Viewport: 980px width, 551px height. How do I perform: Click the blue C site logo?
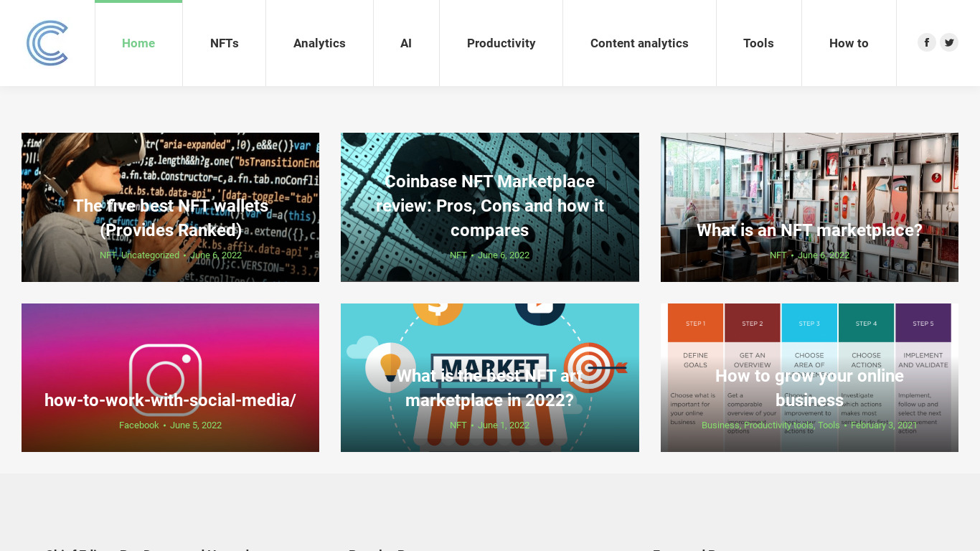[47, 43]
